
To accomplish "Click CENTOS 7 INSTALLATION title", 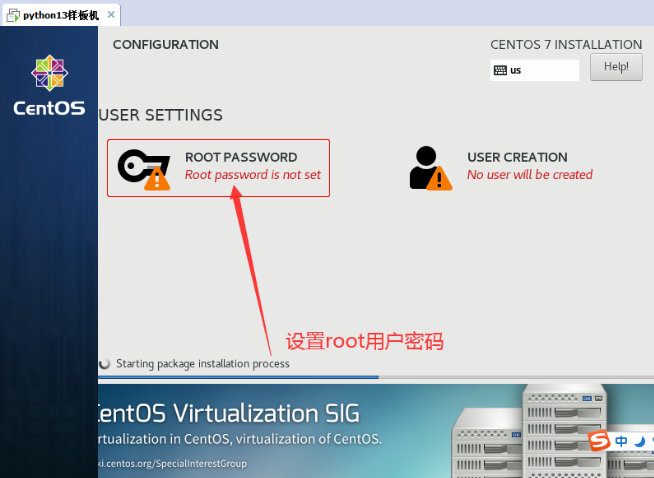I will point(566,44).
